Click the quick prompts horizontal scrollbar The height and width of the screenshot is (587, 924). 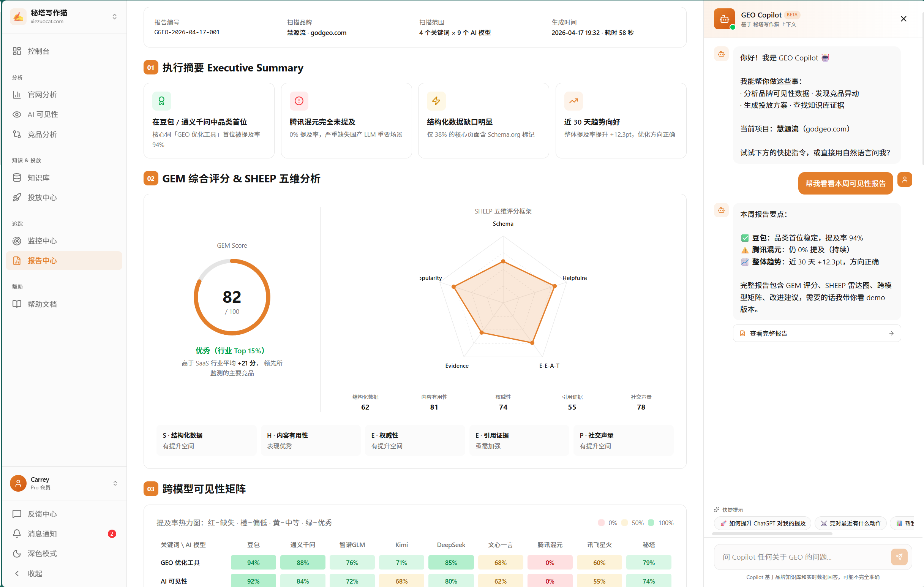pos(772,534)
